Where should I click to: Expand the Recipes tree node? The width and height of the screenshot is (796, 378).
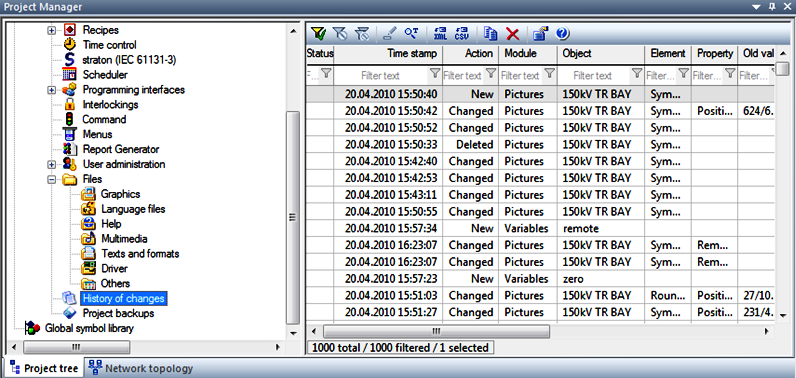[x=51, y=30]
